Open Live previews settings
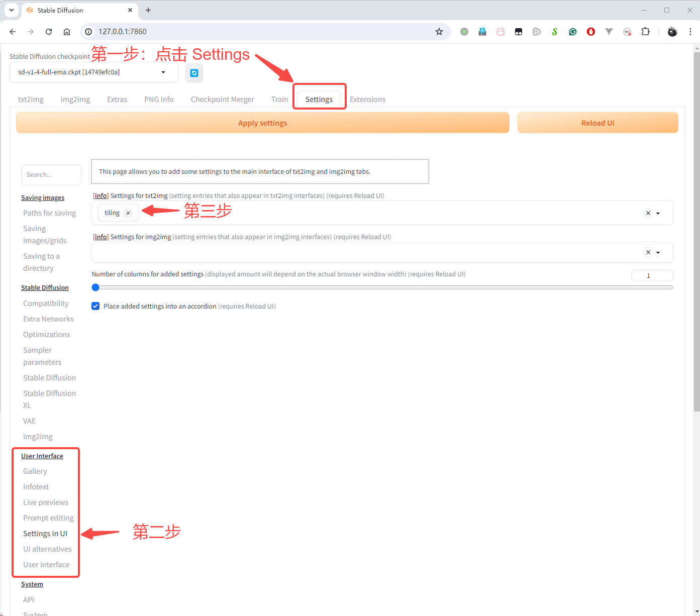 tap(46, 502)
